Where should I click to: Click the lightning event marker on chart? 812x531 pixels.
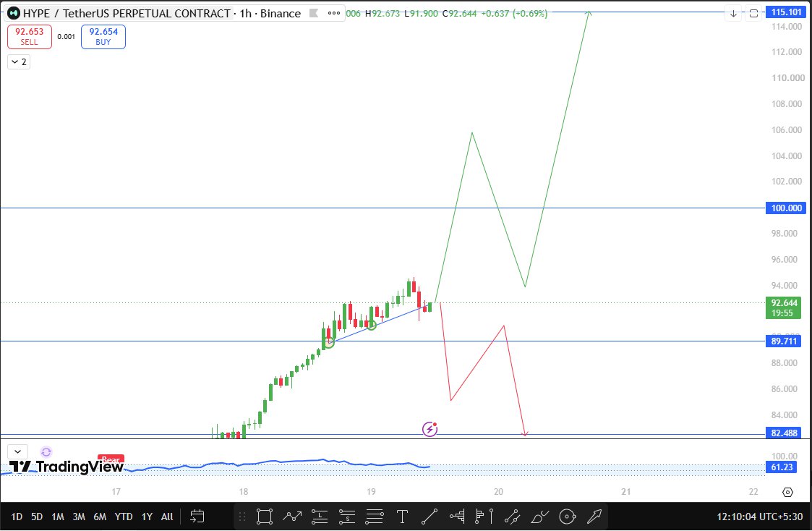tap(429, 429)
